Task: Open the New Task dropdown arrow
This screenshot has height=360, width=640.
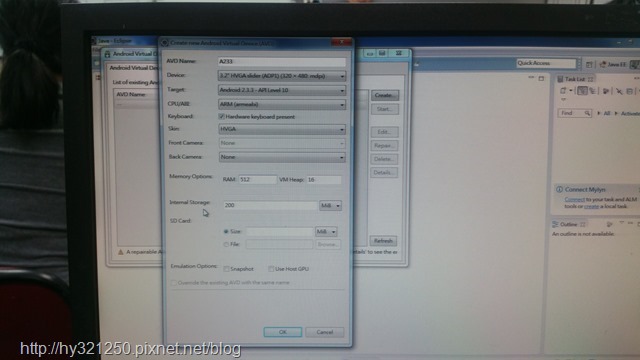Action: click(571, 91)
